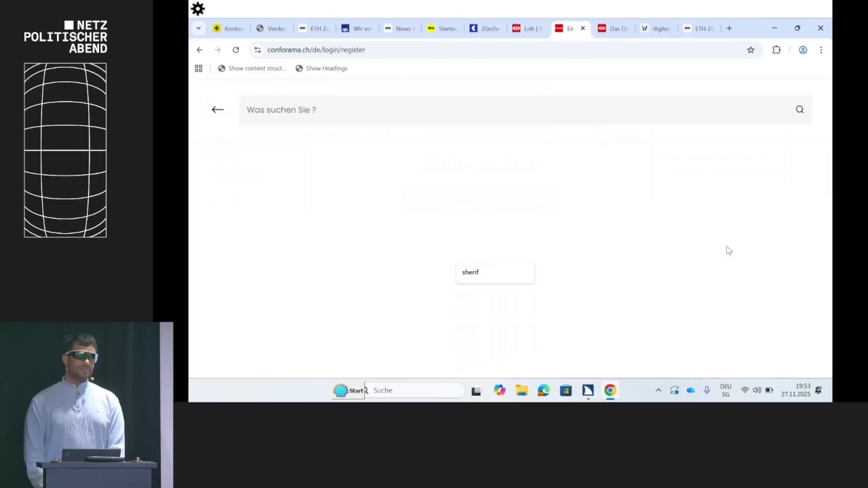Click the magnifying glass search icon
Viewport: 868px width, 488px height.
point(800,110)
